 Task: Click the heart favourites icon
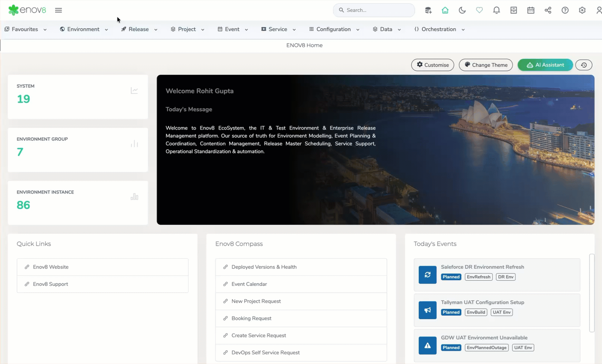pos(479,10)
